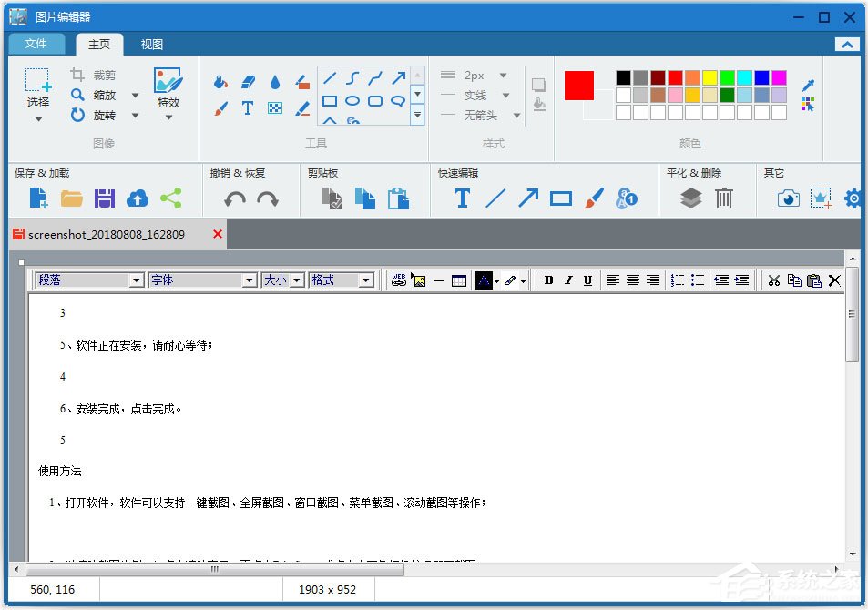Click the 裁剪 crop button

[94, 75]
